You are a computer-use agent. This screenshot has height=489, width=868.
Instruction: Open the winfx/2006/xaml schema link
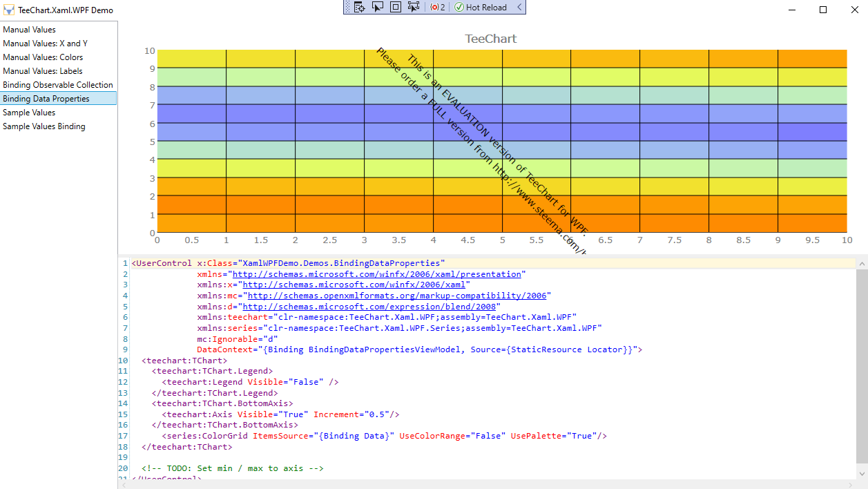pos(356,285)
